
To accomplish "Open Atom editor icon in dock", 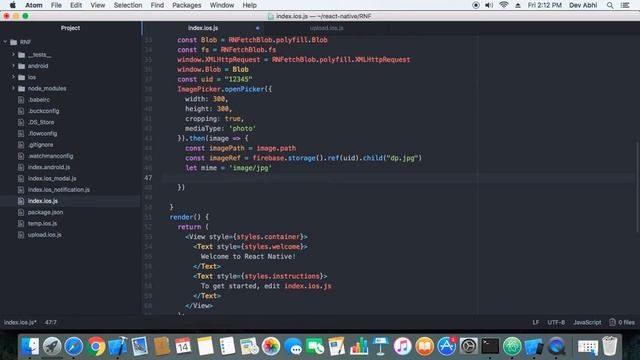I will (x=512, y=347).
